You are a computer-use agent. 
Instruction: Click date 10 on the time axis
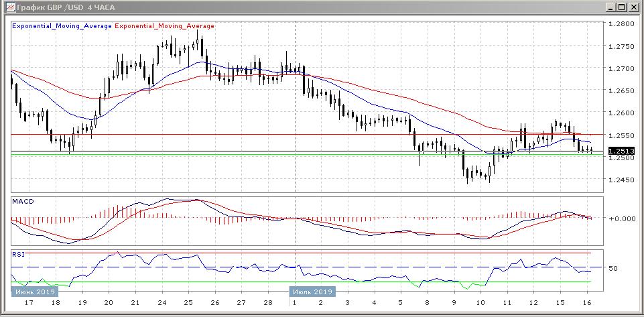click(x=480, y=303)
